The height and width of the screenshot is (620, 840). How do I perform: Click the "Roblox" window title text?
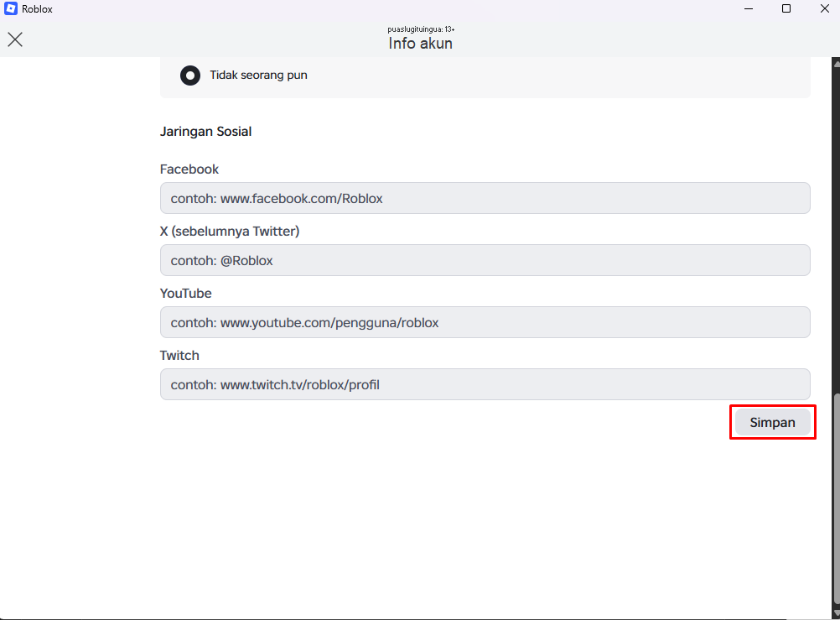[x=37, y=9]
